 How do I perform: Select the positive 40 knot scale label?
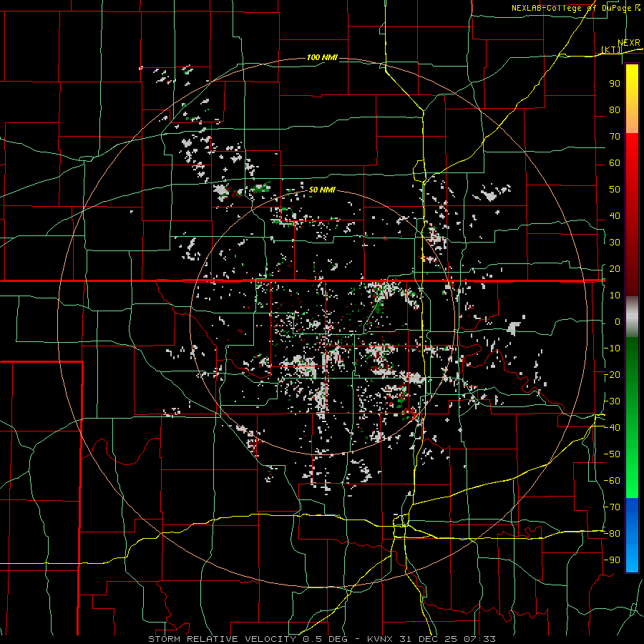pos(615,215)
